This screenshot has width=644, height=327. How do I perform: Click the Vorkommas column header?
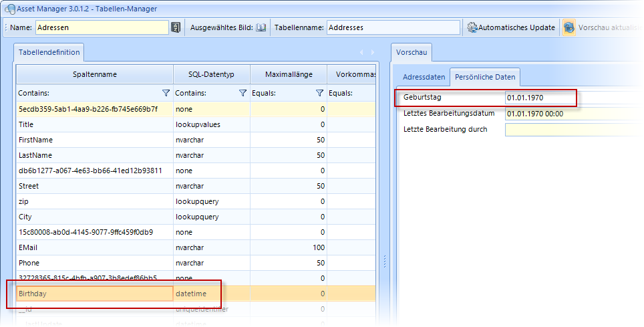click(x=351, y=74)
